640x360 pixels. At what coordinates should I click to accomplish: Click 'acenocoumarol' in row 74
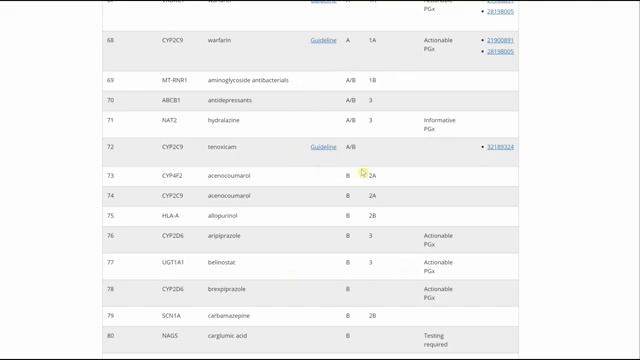(229, 196)
